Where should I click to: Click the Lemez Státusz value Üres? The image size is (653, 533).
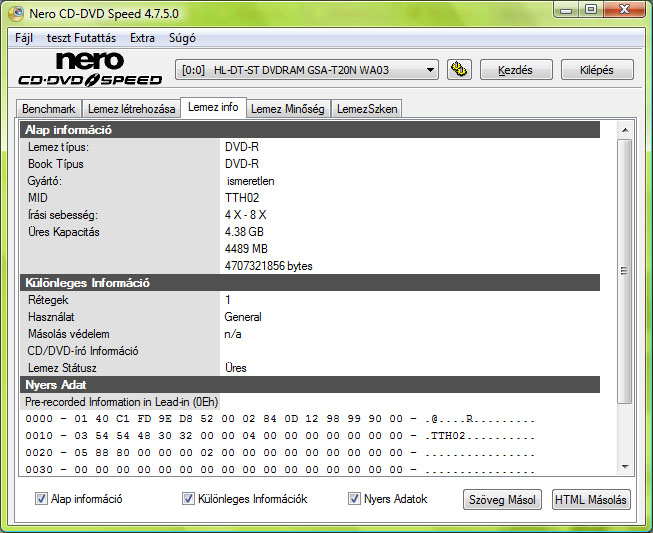coord(236,368)
